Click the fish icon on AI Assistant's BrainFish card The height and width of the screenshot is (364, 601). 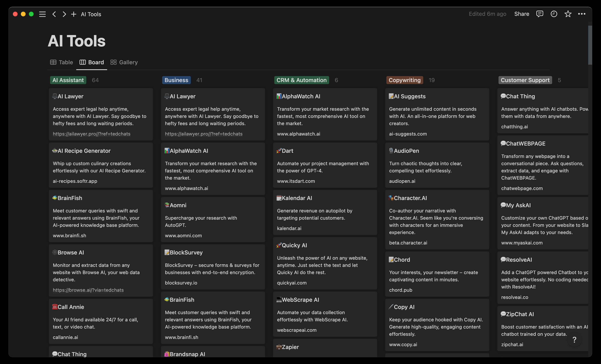pos(55,198)
